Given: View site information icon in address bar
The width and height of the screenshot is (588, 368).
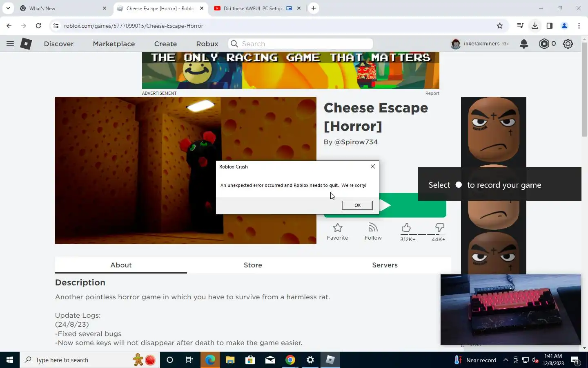Looking at the screenshot, I should (56, 26).
